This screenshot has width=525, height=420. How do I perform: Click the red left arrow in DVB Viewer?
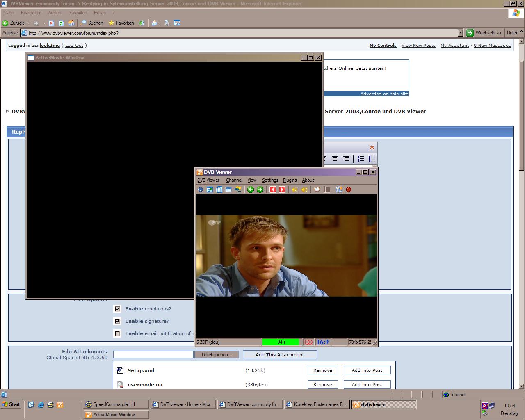click(273, 189)
